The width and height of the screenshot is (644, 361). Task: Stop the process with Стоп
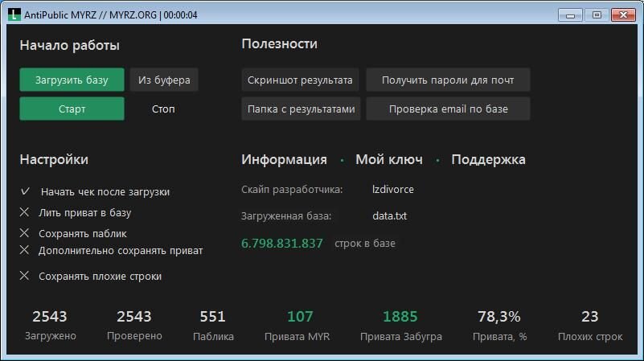click(163, 109)
